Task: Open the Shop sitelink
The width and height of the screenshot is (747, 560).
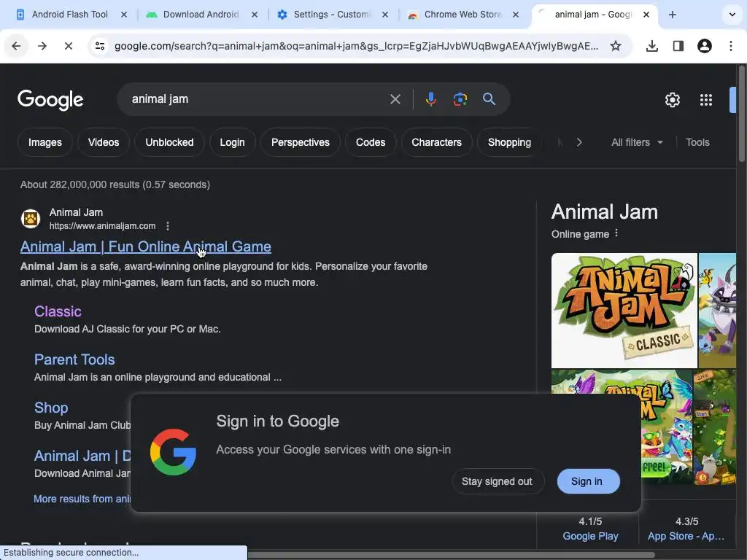Action: coord(51,408)
